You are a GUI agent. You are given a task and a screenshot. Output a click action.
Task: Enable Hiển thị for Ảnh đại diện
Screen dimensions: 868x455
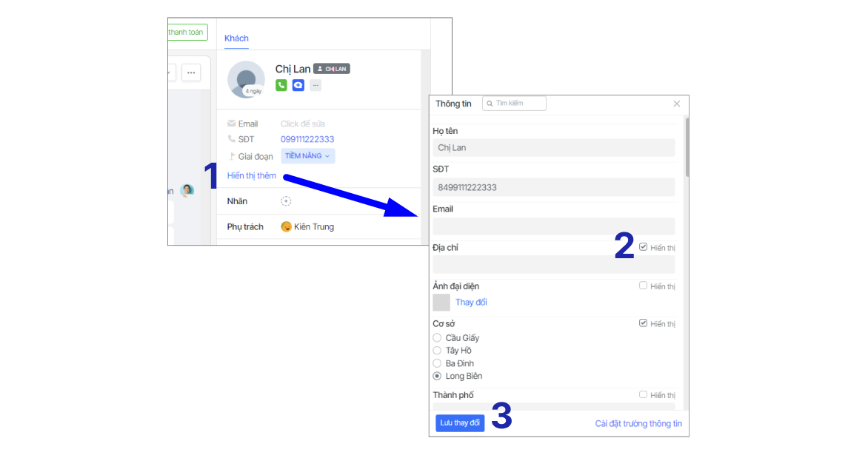pos(643,286)
